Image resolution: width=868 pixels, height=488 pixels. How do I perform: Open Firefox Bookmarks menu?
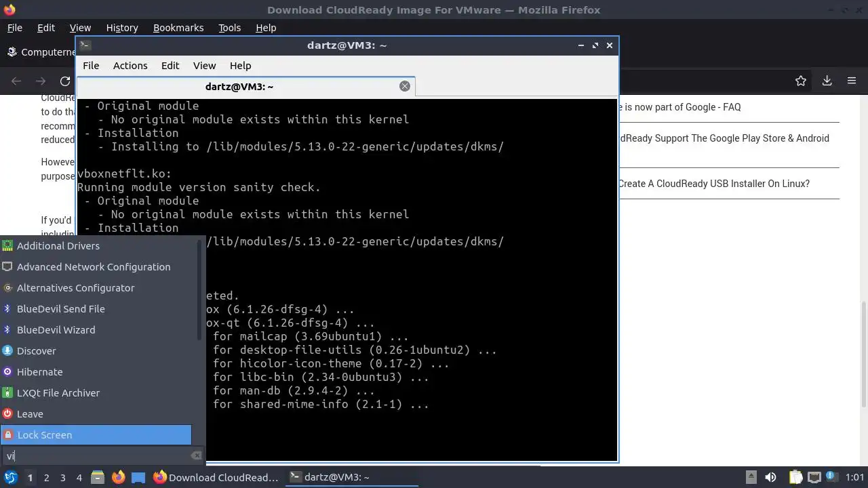(x=178, y=28)
